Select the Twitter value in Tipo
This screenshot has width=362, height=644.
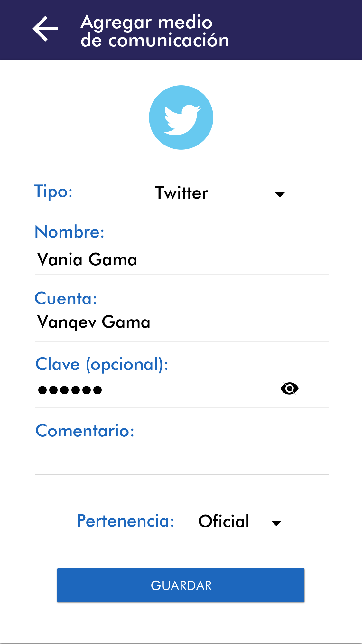tap(182, 193)
